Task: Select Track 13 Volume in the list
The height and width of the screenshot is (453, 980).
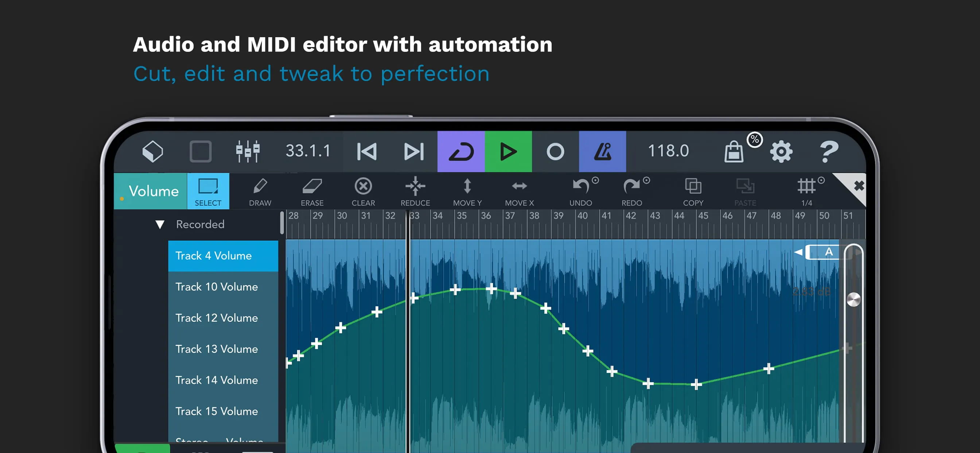Action: [x=217, y=349]
